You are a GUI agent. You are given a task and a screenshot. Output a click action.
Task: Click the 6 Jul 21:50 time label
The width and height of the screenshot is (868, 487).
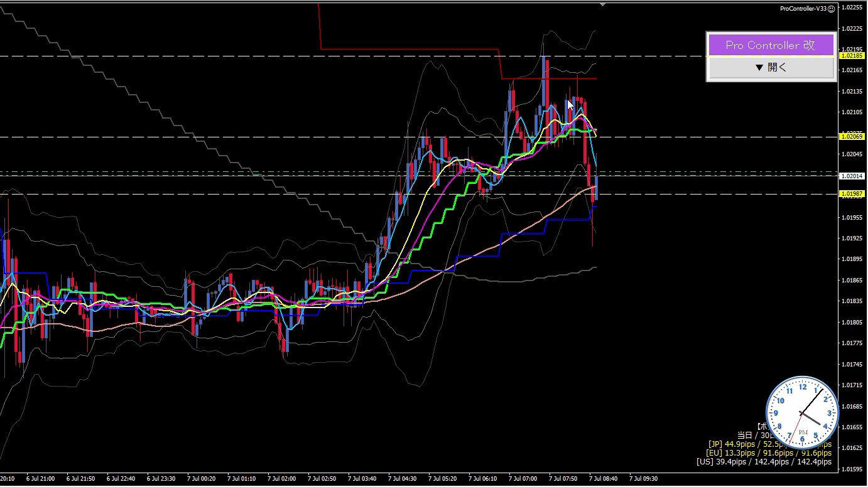tap(80, 479)
